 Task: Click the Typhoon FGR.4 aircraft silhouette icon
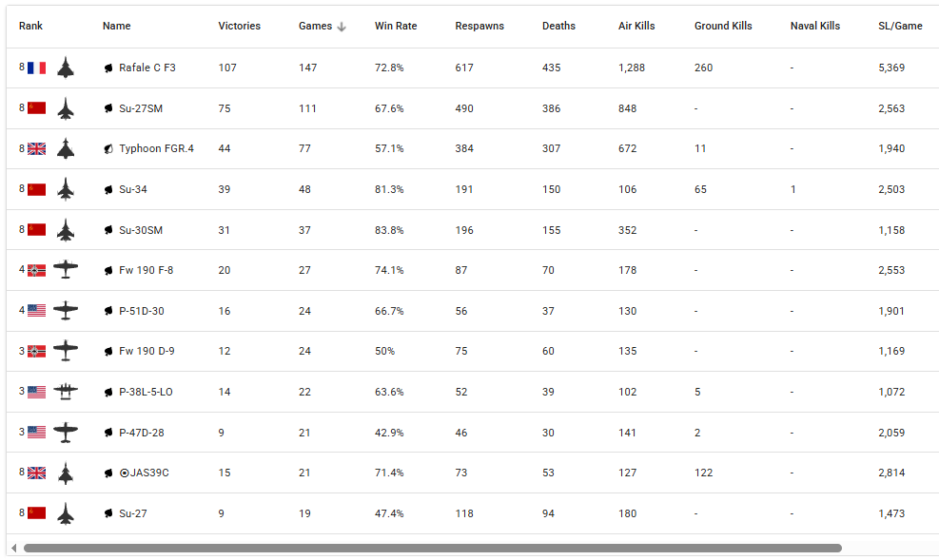pos(65,148)
